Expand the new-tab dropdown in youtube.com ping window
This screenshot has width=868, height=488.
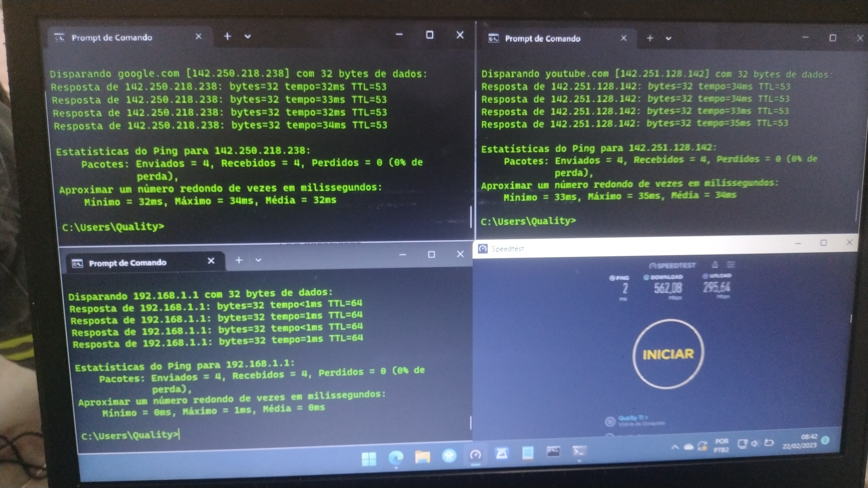(669, 39)
